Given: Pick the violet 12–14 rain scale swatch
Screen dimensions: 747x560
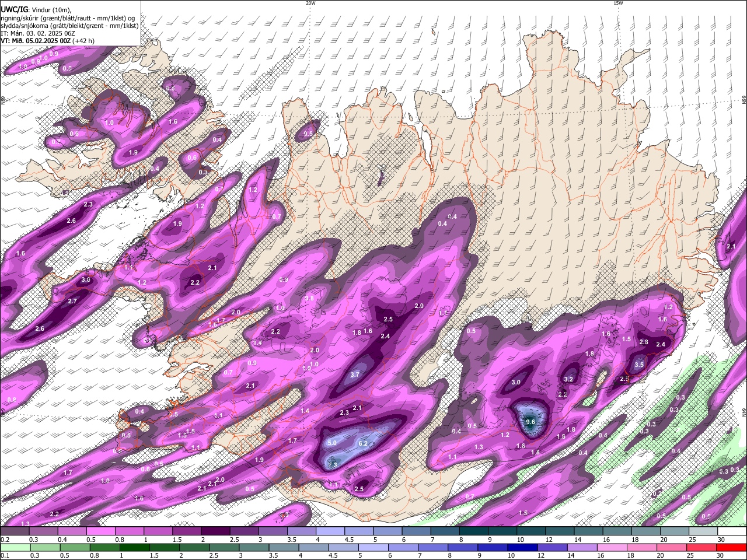Looking at the screenshot, I should tap(552, 547).
